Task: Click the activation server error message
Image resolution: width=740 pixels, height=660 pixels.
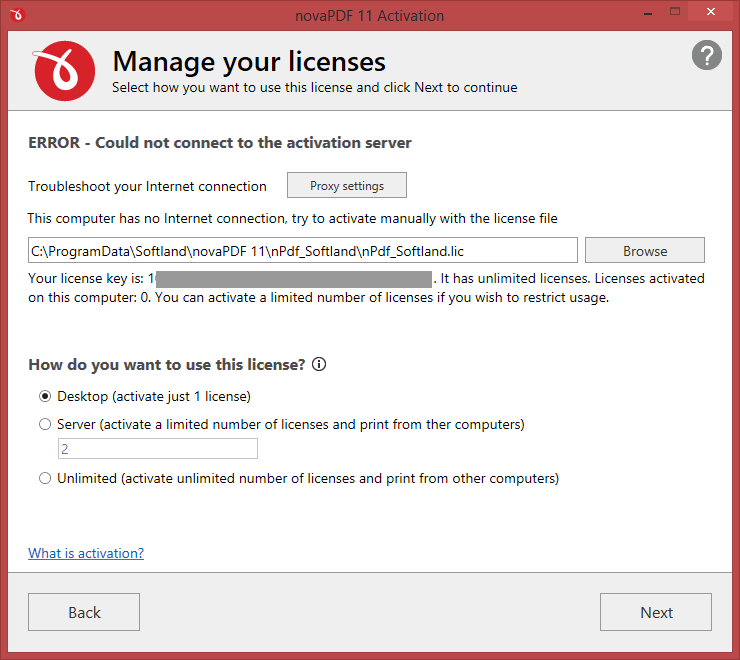Action: coord(220,143)
